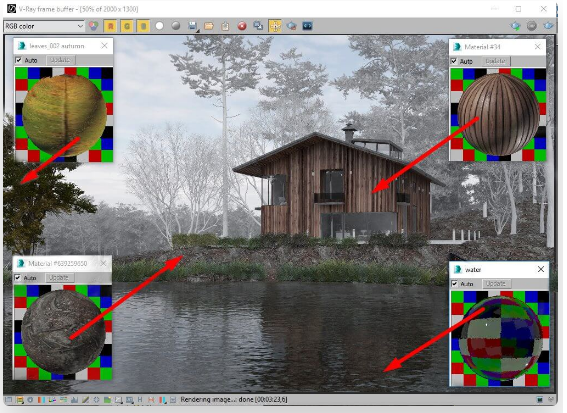Toggle Auto checkbox in leaves_007 autumn window
This screenshot has height=413, width=567.
coord(18,60)
